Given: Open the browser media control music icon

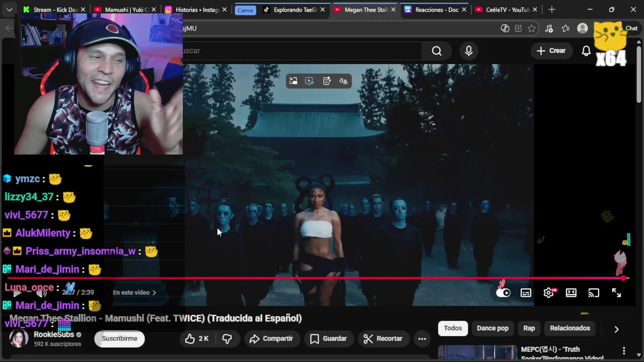Looking at the screenshot, I should click(x=549, y=29).
